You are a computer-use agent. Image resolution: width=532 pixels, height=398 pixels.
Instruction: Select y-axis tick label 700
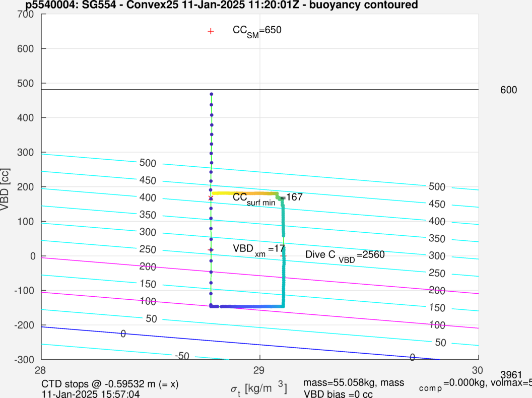[x=26, y=14]
